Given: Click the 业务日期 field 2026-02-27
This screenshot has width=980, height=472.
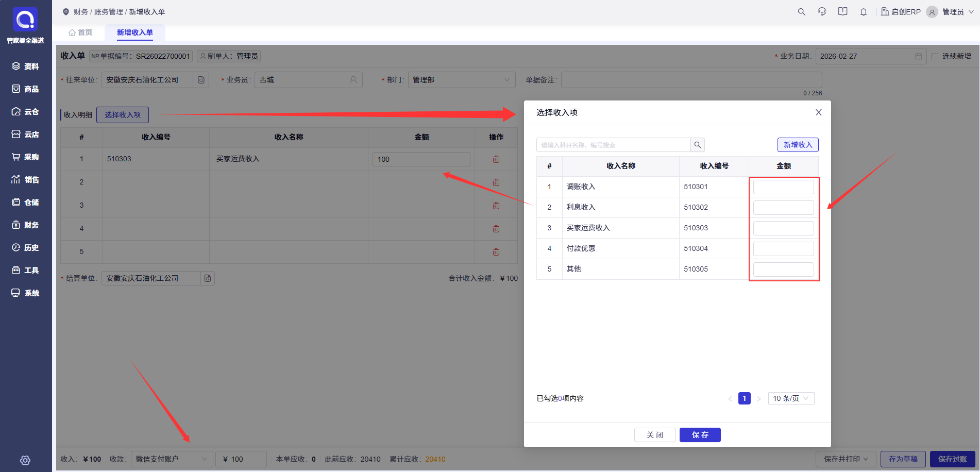Looking at the screenshot, I should (x=871, y=56).
